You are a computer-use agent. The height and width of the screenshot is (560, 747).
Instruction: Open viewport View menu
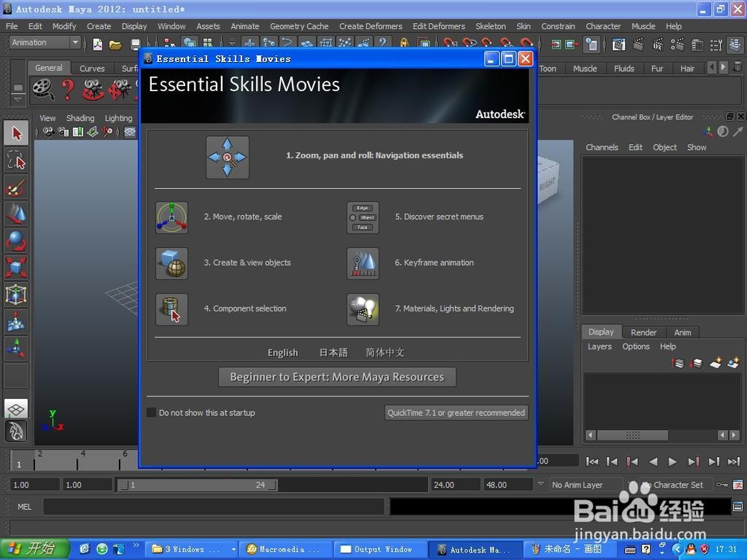47,118
